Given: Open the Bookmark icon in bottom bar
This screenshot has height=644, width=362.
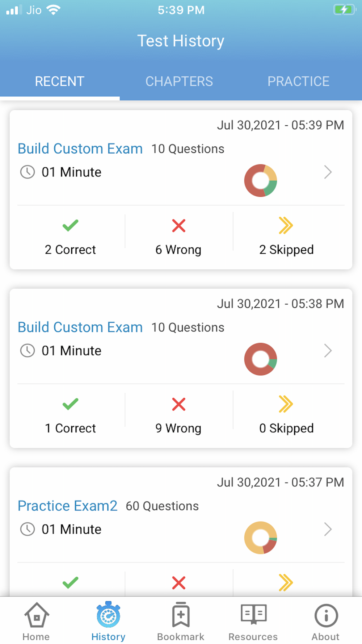Looking at the screenshot, I should pyautogui.click(x=181, y=615).
